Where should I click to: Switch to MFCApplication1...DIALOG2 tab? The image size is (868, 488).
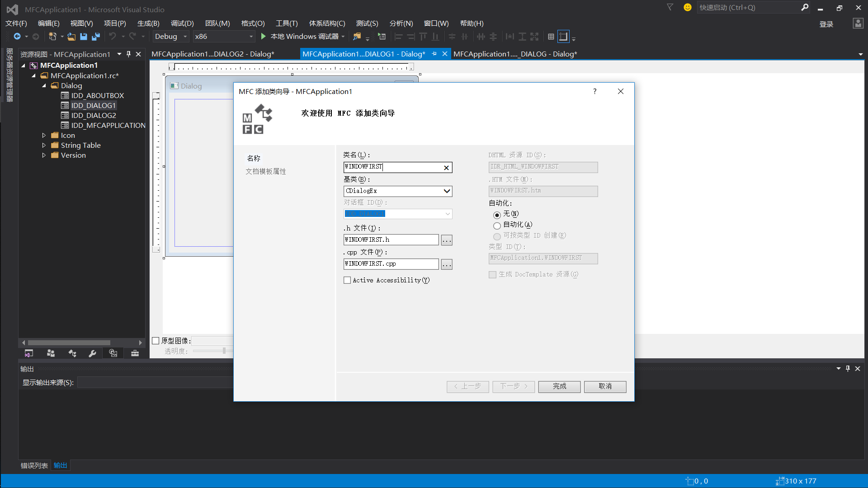click(212, 54)
